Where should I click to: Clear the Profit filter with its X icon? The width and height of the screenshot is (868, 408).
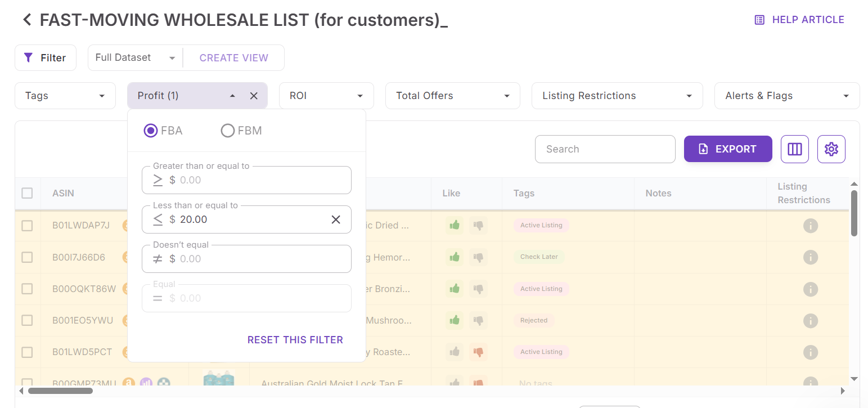pyautogui.click(x=254, y=96)
